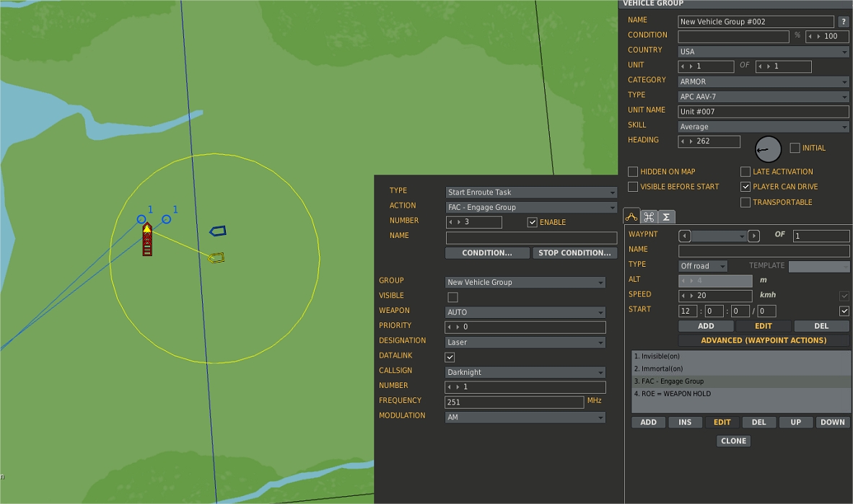
Task: Increase the Priority stepper value
Action: 458,327
